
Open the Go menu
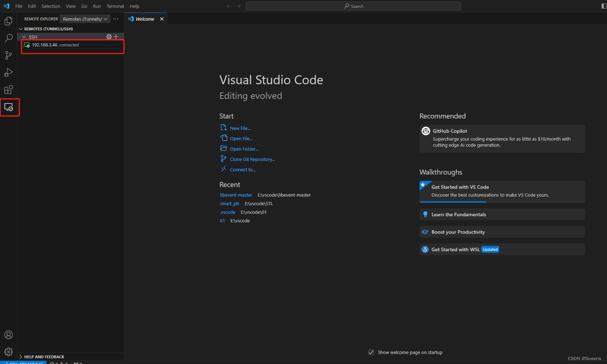coord(84,6)
